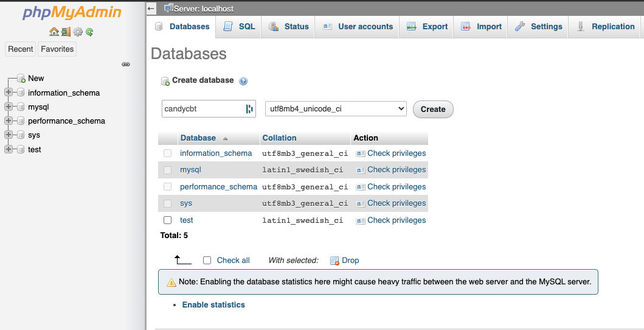Viewport: 644px width, 330px height.
Task: Open the Export tab
Action: (x=427, y=27)
